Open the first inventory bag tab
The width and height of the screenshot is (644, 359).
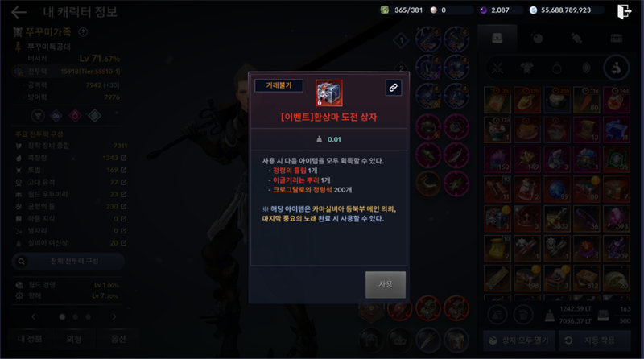click(x=497, y=38)
